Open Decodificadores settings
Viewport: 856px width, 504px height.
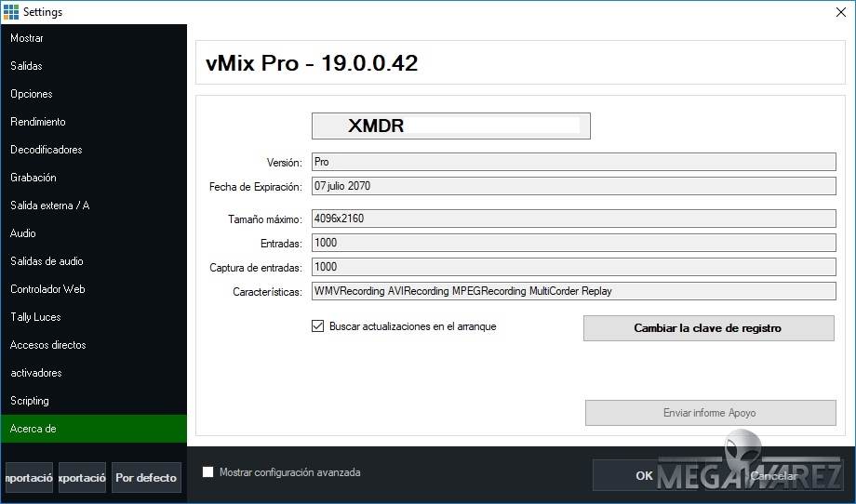point(93,150)
